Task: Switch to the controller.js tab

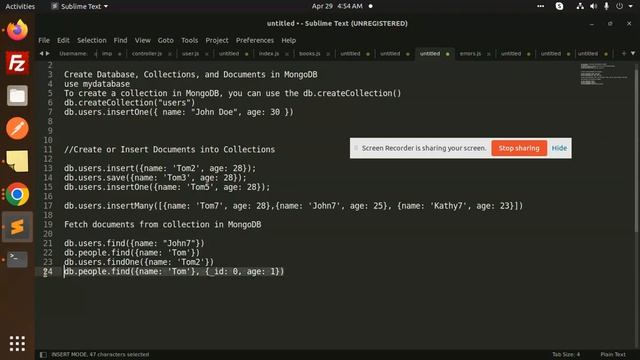Action: coord(147,54)
